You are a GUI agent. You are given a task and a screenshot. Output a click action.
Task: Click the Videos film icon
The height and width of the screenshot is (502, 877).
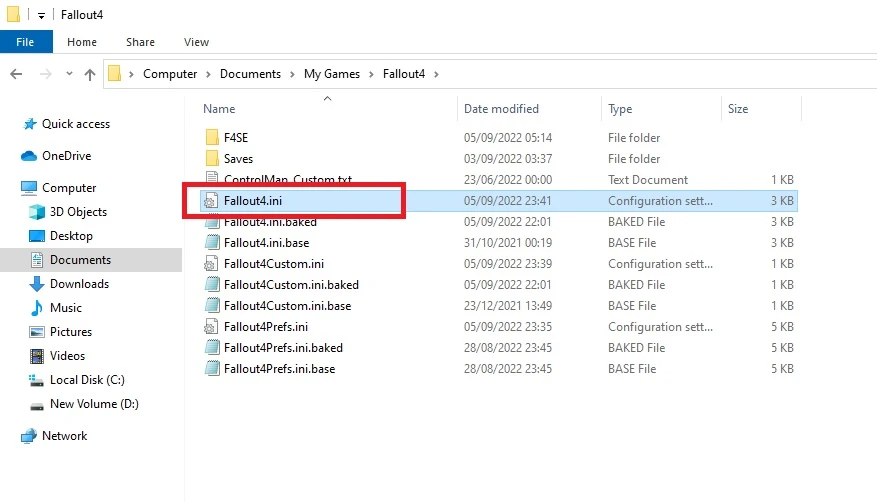(x=37, y=356)
